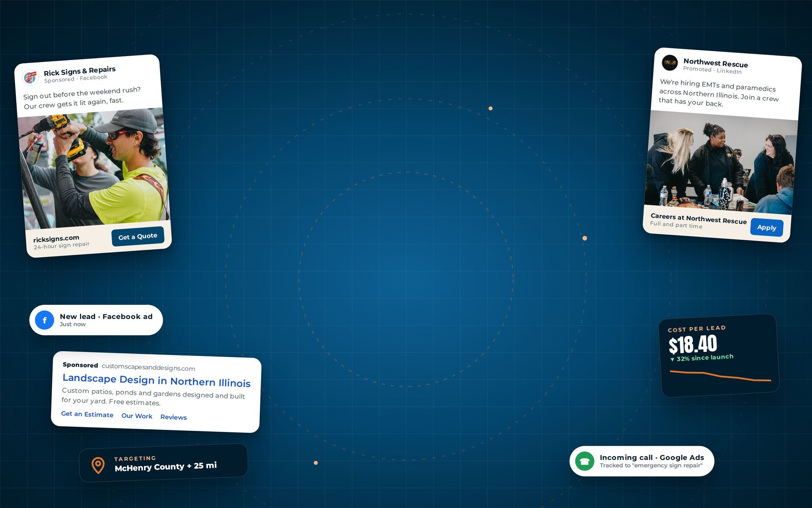This screenshot has width=812, height=508.
Task: Click the TARGETING label
Action: tap(135, 458)
